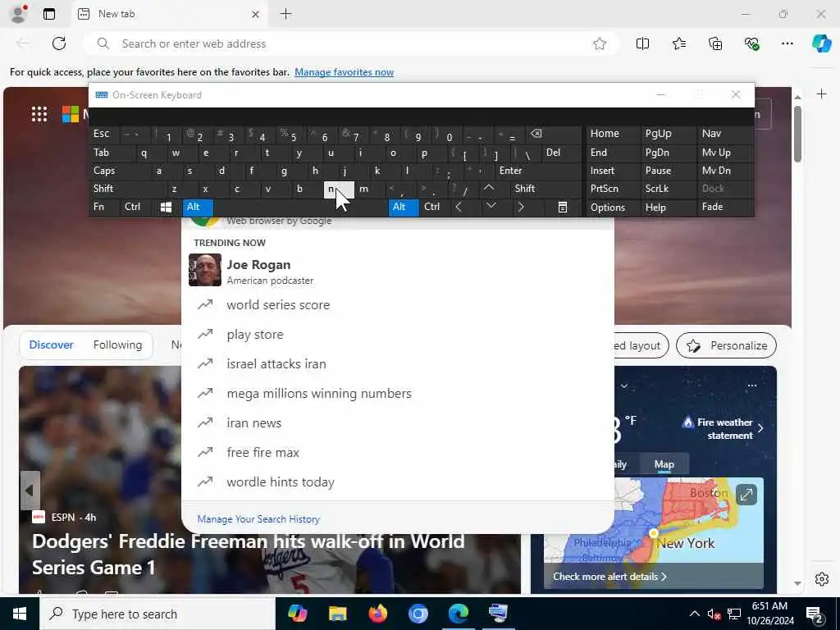Viewport: 840px width, 630px height.
Task: Switch to the Following tab
Action: 117,345
